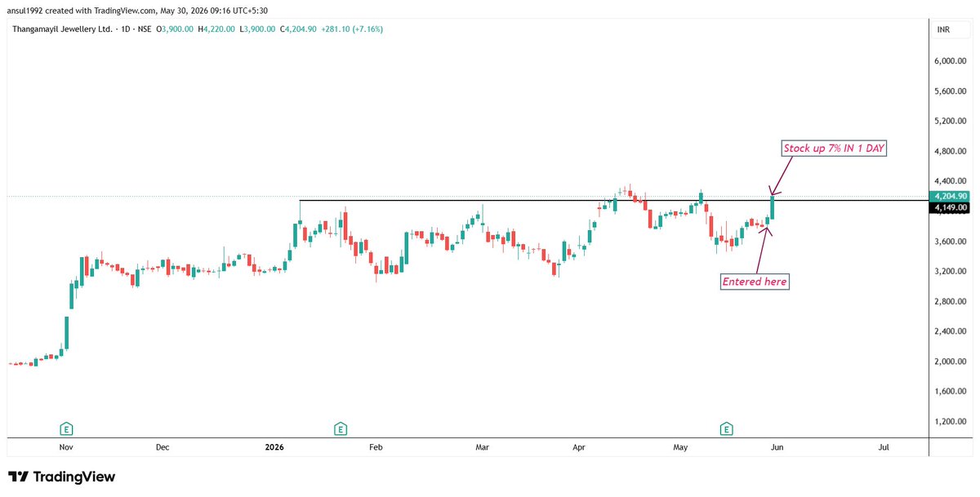
Task: Click the 1,200.00 price axis label
Action: pos(951,421)
